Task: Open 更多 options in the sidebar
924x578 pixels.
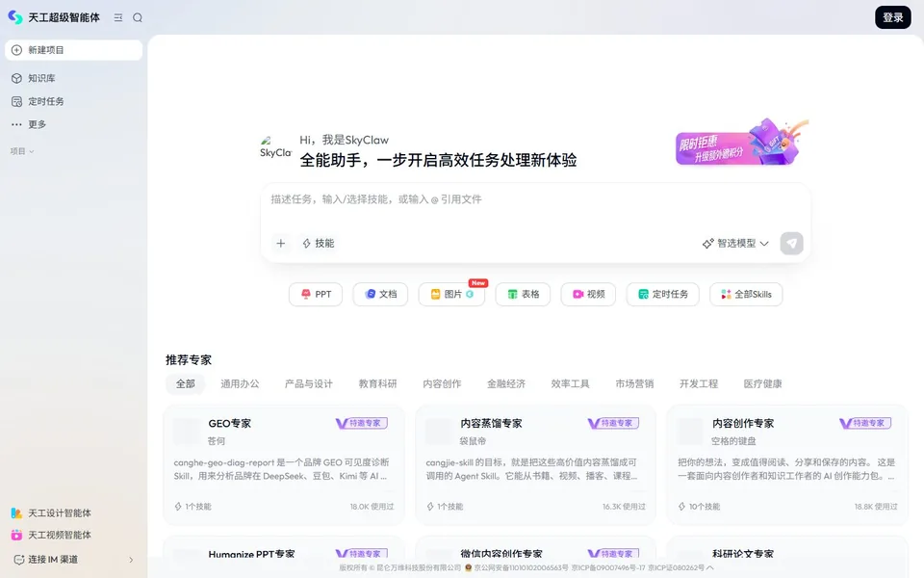Action: click(x=73, y=124)
